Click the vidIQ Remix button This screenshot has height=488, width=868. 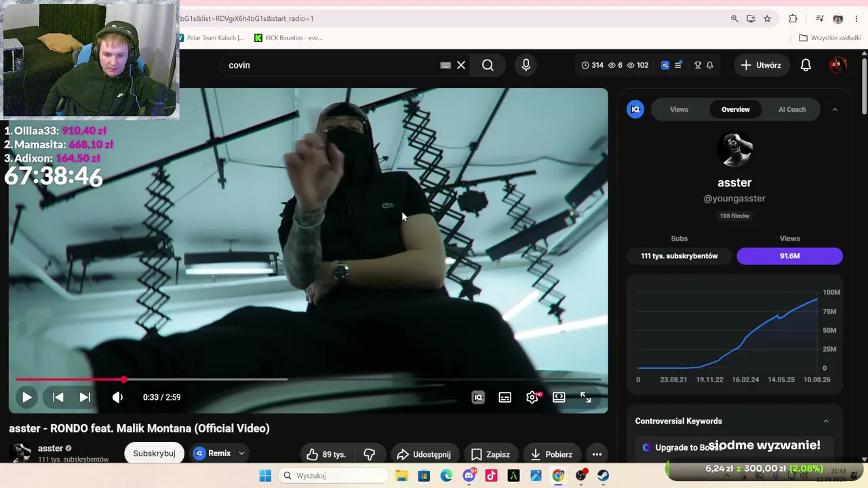coord(212,453)
